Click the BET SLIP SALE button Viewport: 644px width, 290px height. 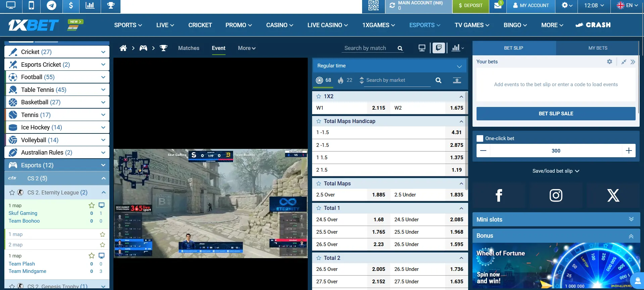(556, 114)
